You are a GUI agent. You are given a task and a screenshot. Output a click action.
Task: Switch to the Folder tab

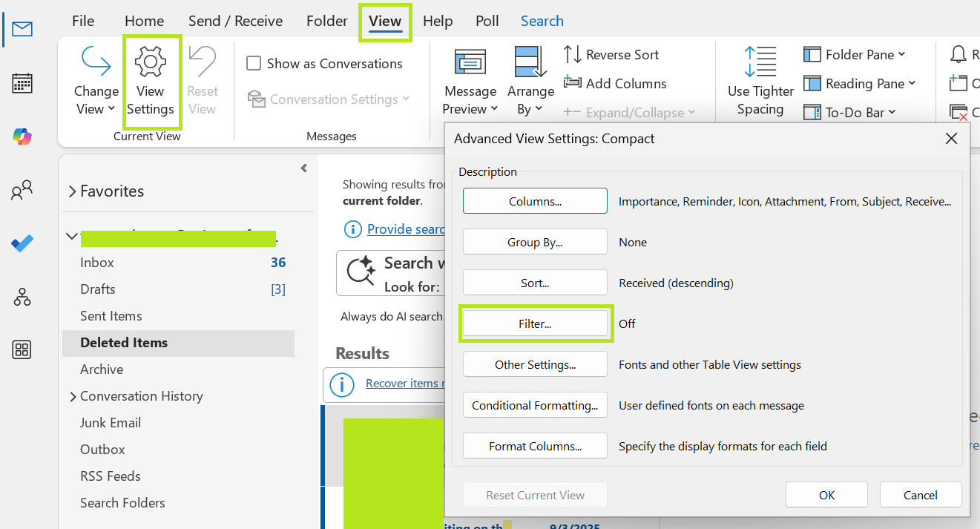tap(327, 21)
